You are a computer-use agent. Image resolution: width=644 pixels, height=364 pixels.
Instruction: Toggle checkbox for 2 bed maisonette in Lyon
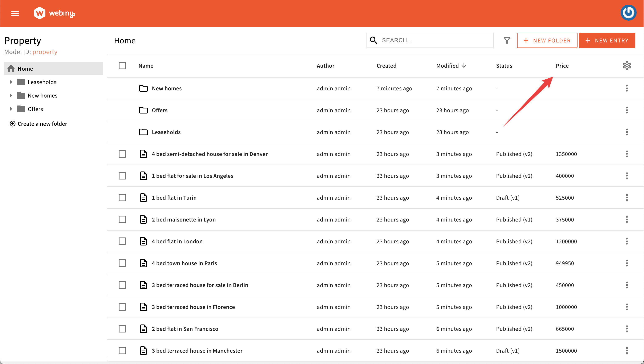122,220
